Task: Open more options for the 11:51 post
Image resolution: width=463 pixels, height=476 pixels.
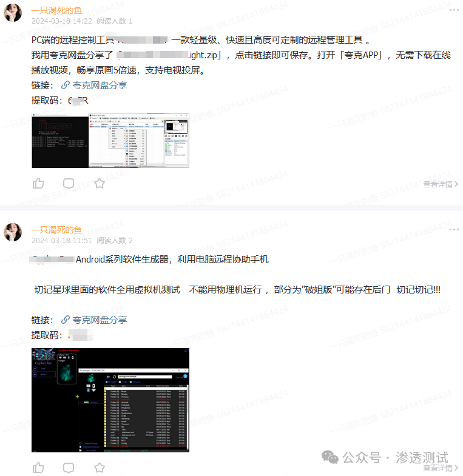Action: click(454, 229)
